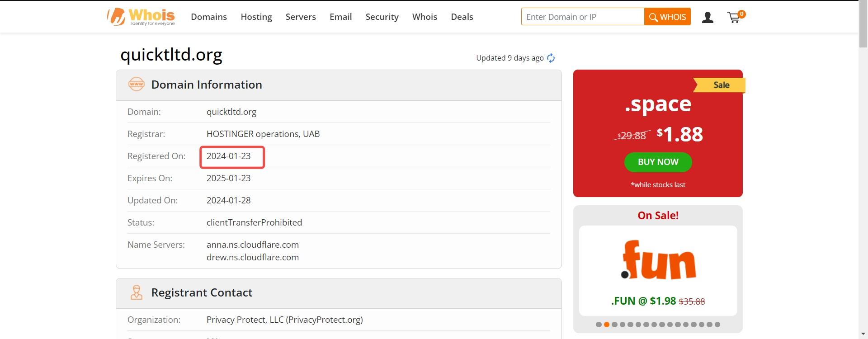868x339 pixels.
Task: Click Privacy Protect, LLC organization value
Action: point(285,320)
